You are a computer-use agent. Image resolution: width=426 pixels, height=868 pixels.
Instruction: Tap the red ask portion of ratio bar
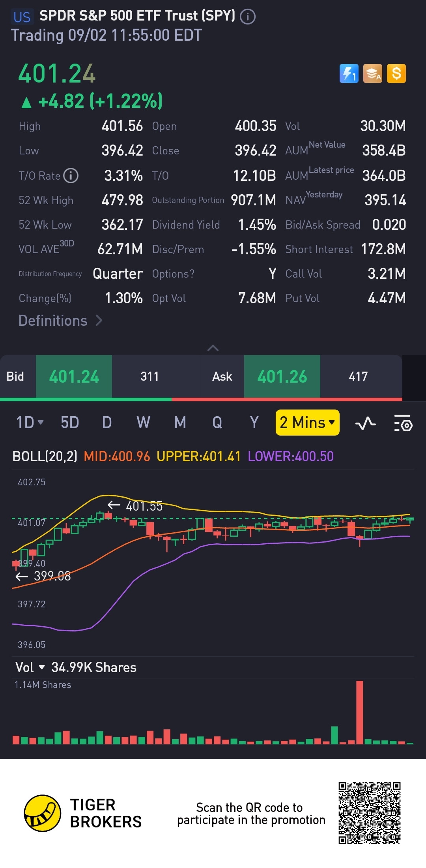point(287,399)
